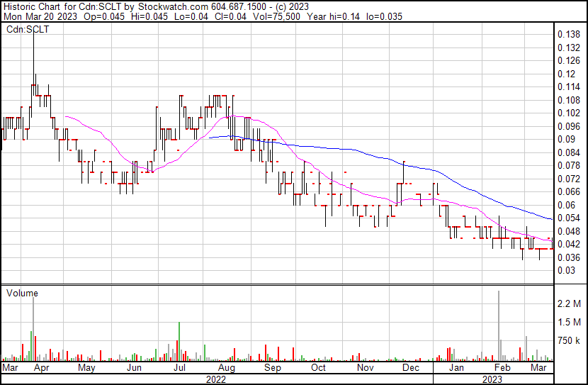
Task: Click the Volume panel label
Action: (x=21, y=293)
